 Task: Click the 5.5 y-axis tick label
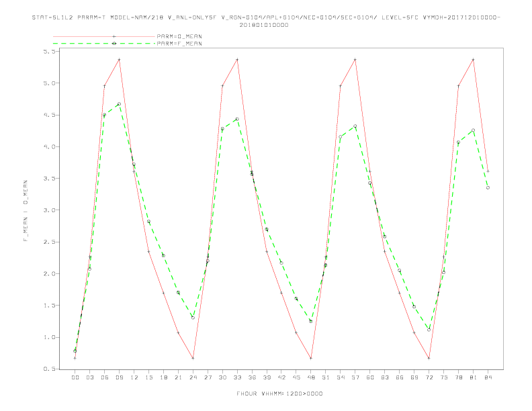click(49, 52)
